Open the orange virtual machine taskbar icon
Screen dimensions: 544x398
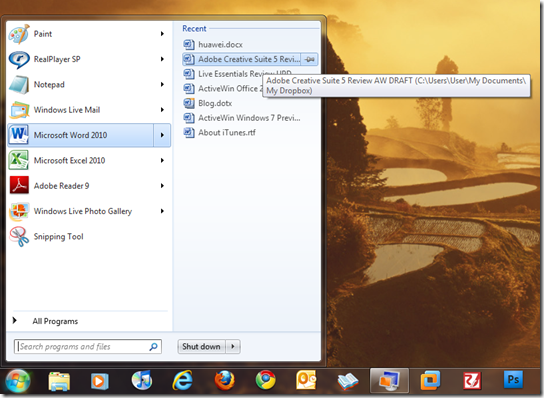point(430,381)
